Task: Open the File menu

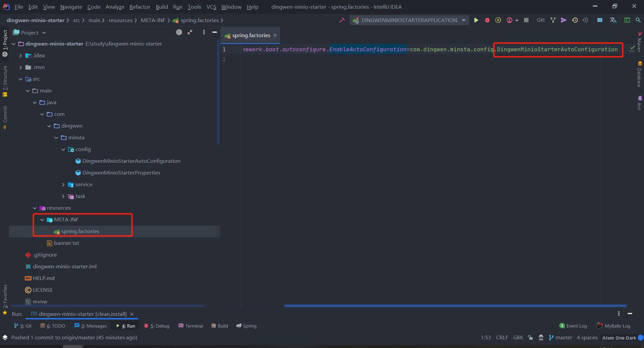Action: [x=19, y=7]
